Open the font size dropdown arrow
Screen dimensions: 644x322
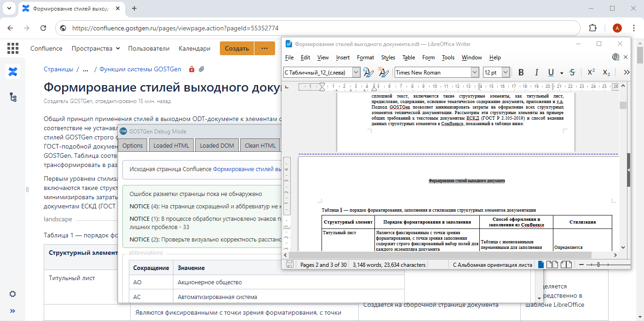(x=506, y=72)
